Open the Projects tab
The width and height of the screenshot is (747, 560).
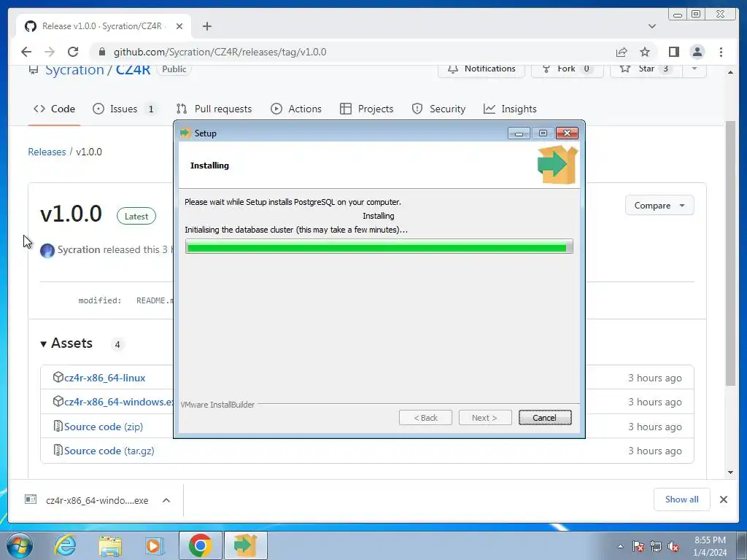click(366, 109)
